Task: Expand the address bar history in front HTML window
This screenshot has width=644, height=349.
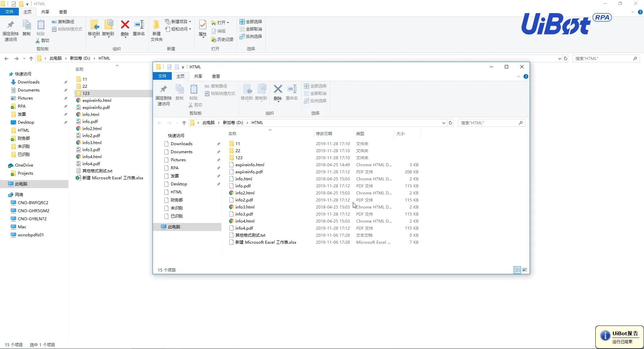Action: tap(444, 123)
